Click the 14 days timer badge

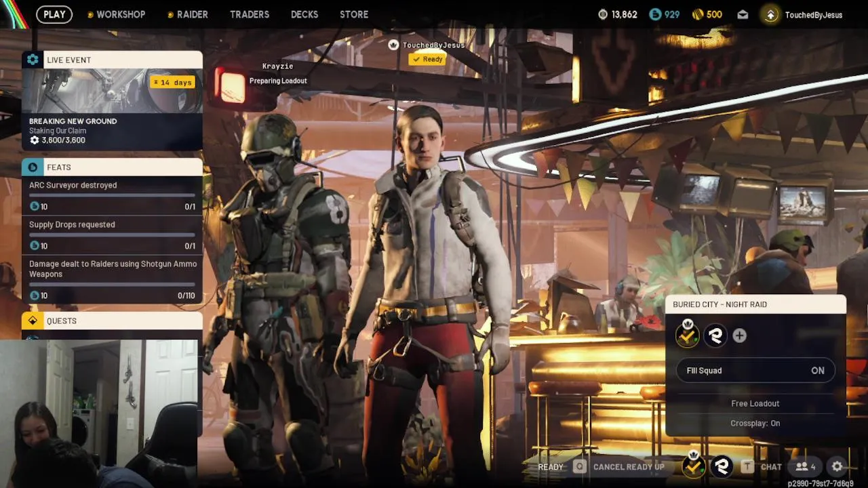coord(173,82)
